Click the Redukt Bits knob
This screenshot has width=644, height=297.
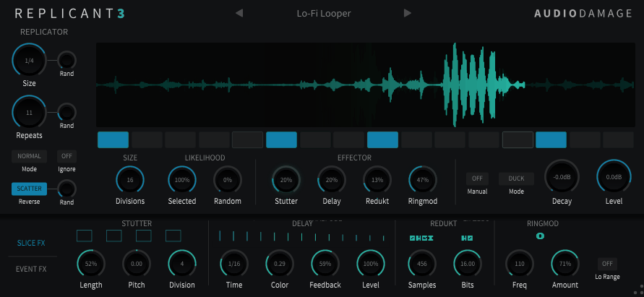tap(468, 264)
